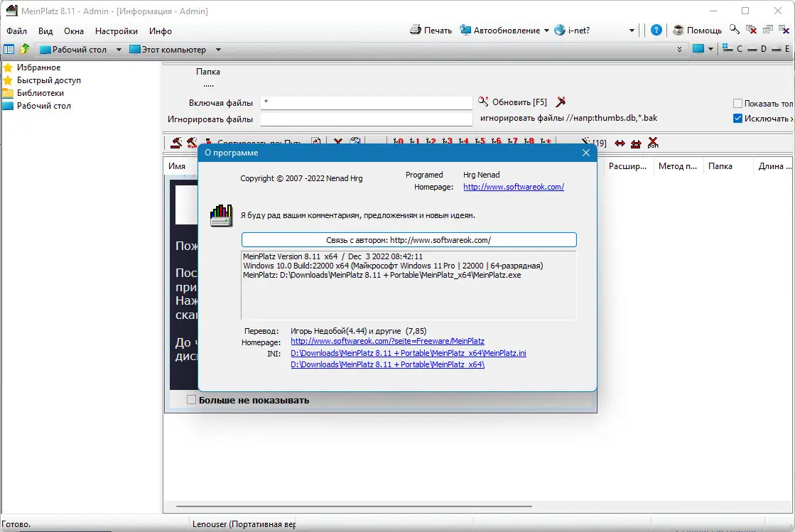Screen dimensions: 795x532
Task: Select drive E icon
Action: (777, 48)
